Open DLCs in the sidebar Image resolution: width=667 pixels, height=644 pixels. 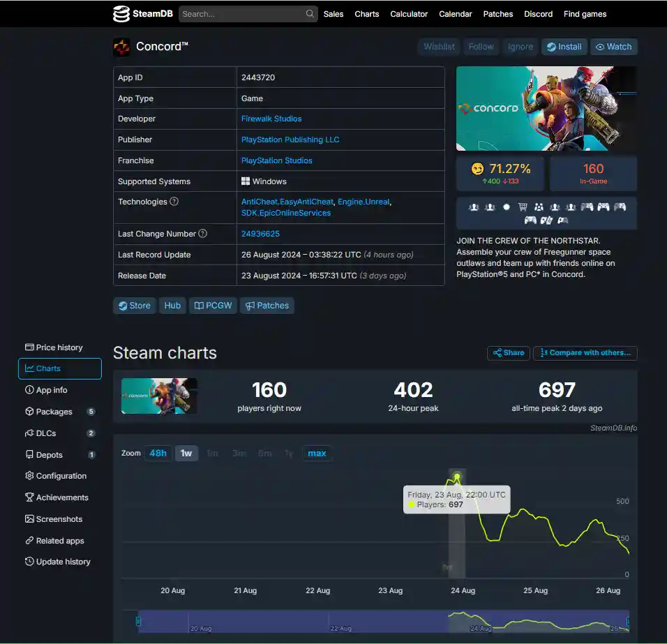click(59, 433)
